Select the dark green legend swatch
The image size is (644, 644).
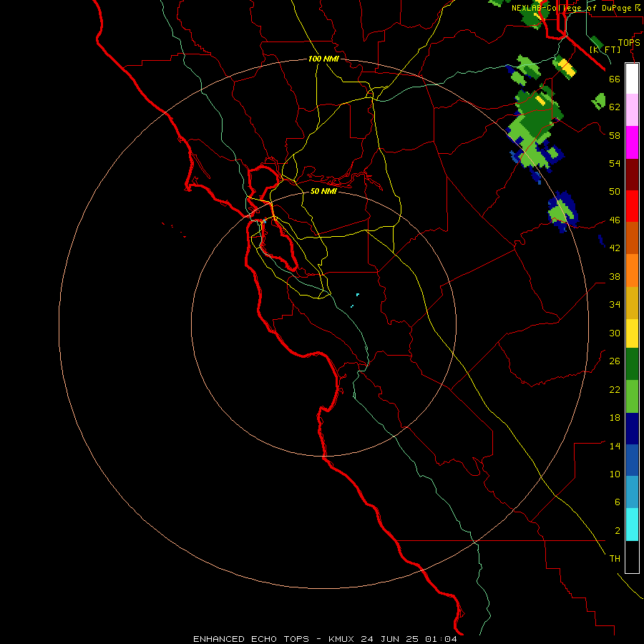tap(632, 364)
